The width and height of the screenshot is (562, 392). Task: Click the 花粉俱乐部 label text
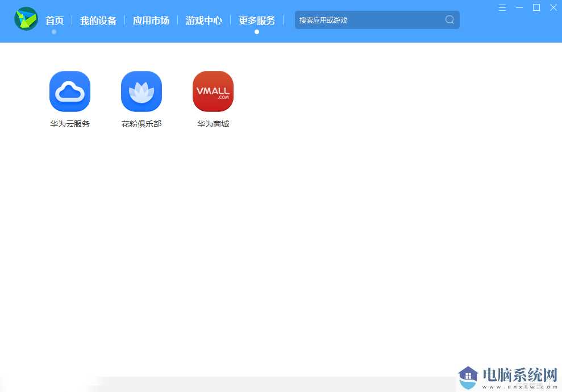pos(141,124)
